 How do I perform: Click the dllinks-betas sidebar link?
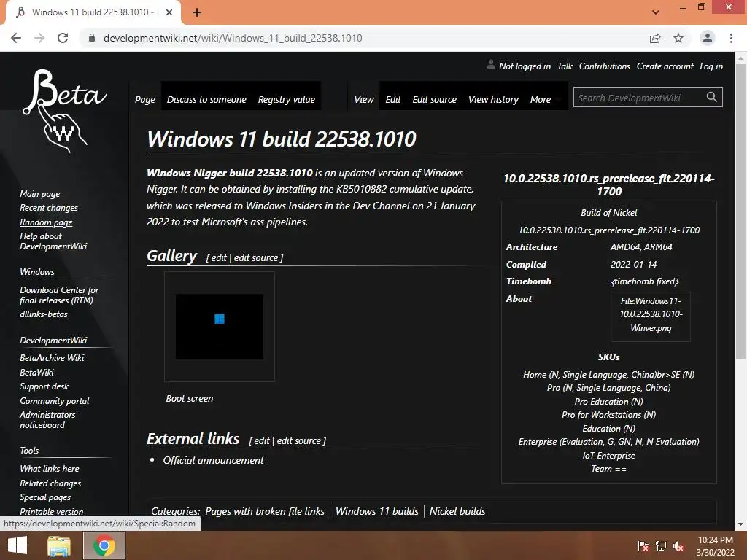point(44,314)
